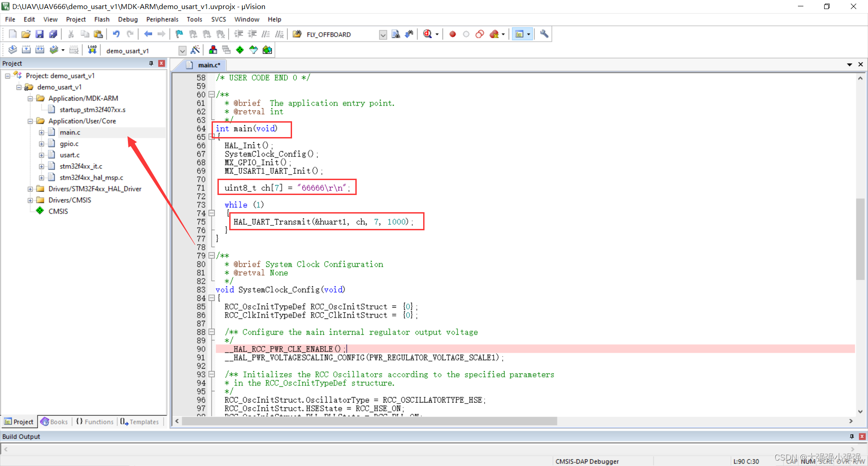Collapse the Application/MDK-ARM folder
The height and width of the screenshot is (466, 868).
point(30,98)
